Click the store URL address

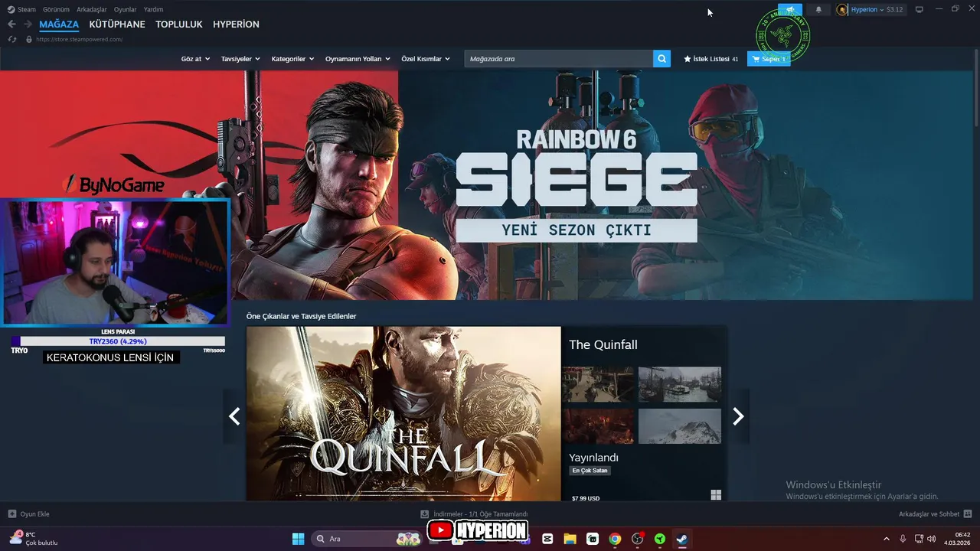pos(79,39)
